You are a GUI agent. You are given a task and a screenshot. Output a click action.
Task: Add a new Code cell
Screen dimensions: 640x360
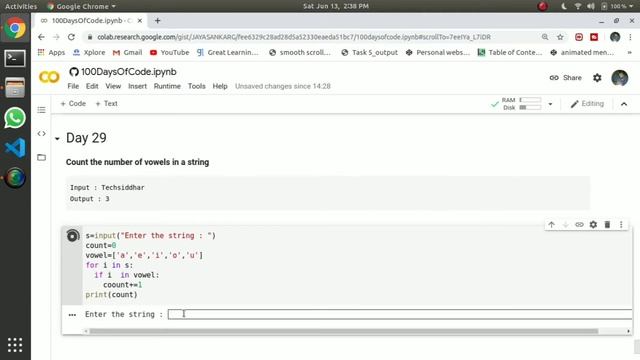(x=73, y=104)
